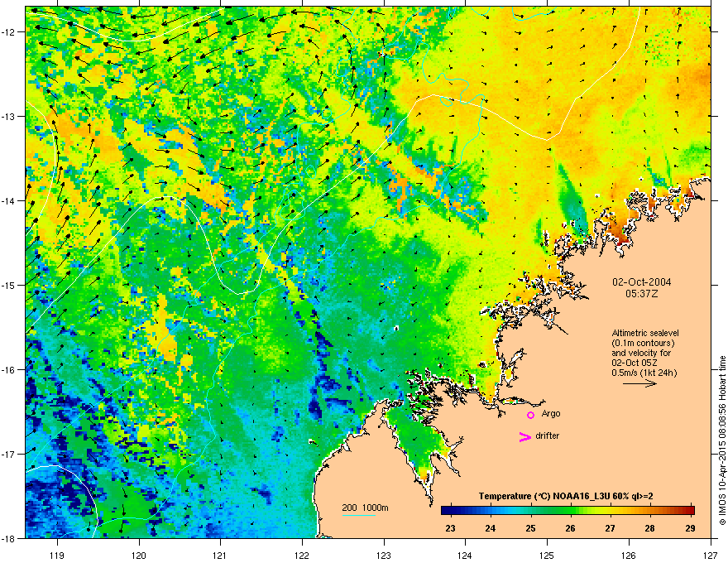The image size is (728, 563).
Task: Click the latitude label -14
Action: click(x=10, y=200)
